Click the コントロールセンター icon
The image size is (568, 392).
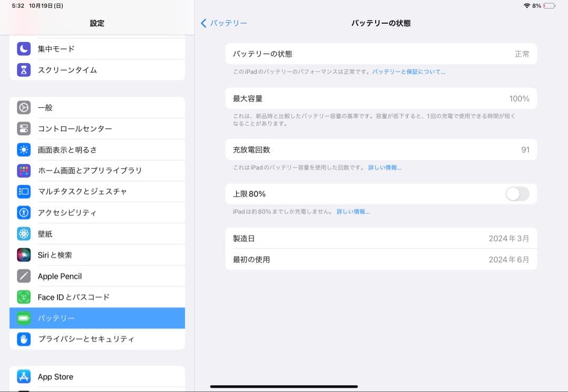(24, 128)
